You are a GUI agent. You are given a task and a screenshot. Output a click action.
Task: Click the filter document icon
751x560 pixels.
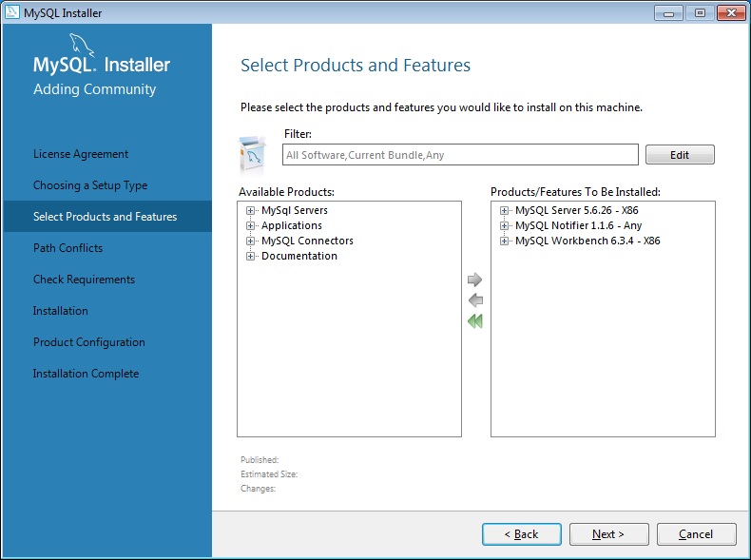pyautogui.click(x=253, y=153)
